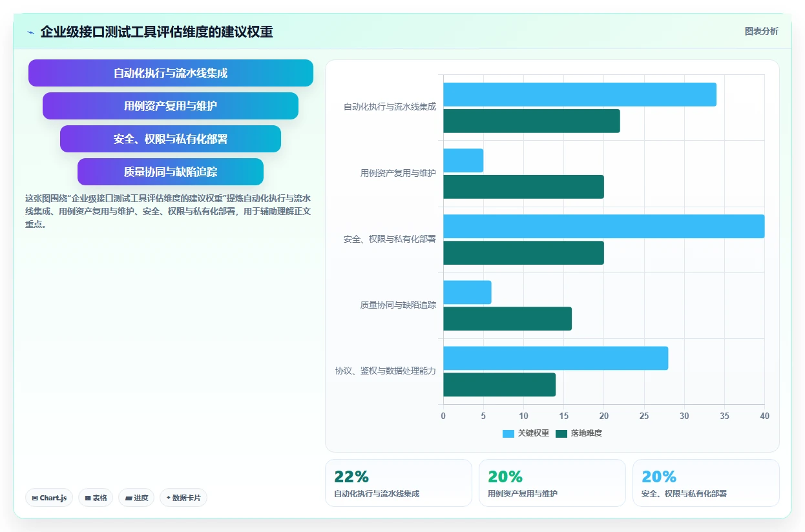805x532 pixels.
Task: Click 关键权重 bar for 自动化执行与流水线集成
Action: [x=580, y=95]
